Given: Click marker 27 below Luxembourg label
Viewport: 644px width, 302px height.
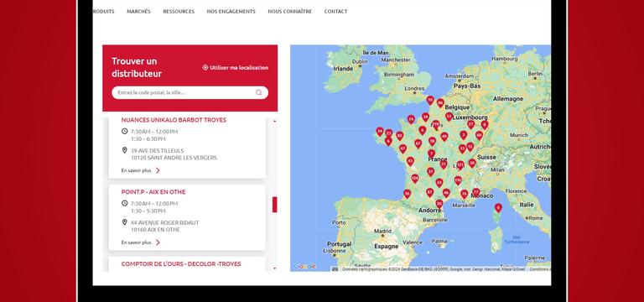Looking at the screenshot, I should click(x=470, y=124).
